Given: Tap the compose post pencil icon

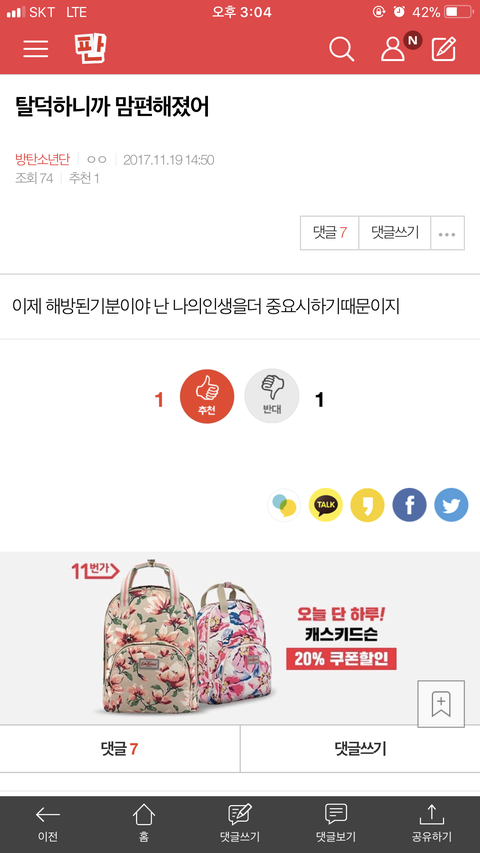Looking at the screenshot, I should click(x=444, y=49).
